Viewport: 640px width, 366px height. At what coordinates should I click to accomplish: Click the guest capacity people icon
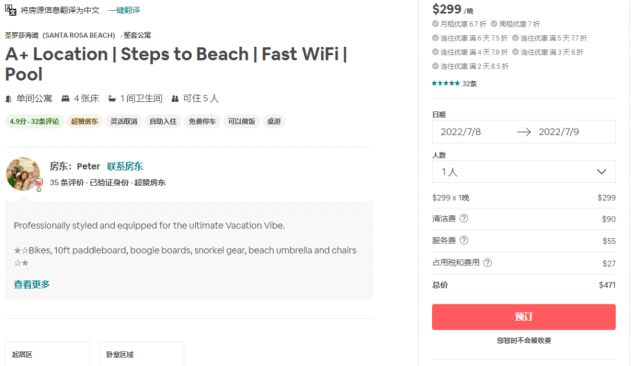[x=175, y=98]
